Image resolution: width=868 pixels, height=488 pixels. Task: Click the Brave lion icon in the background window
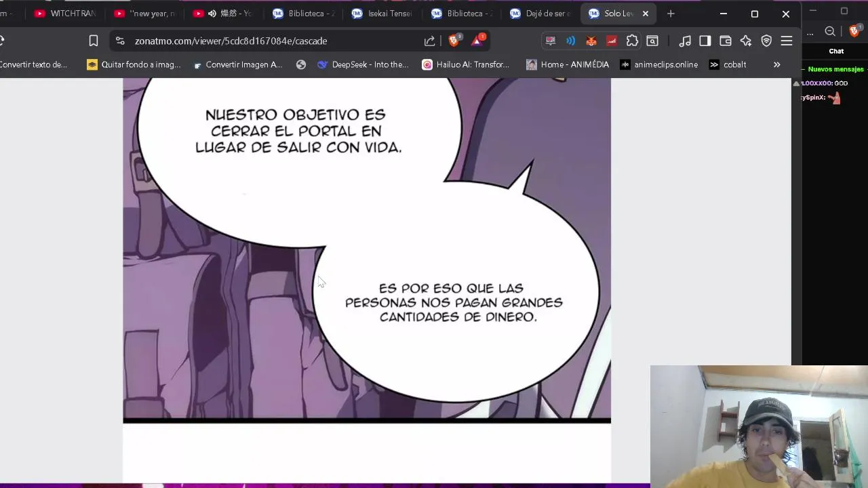(x=854, y=31)
